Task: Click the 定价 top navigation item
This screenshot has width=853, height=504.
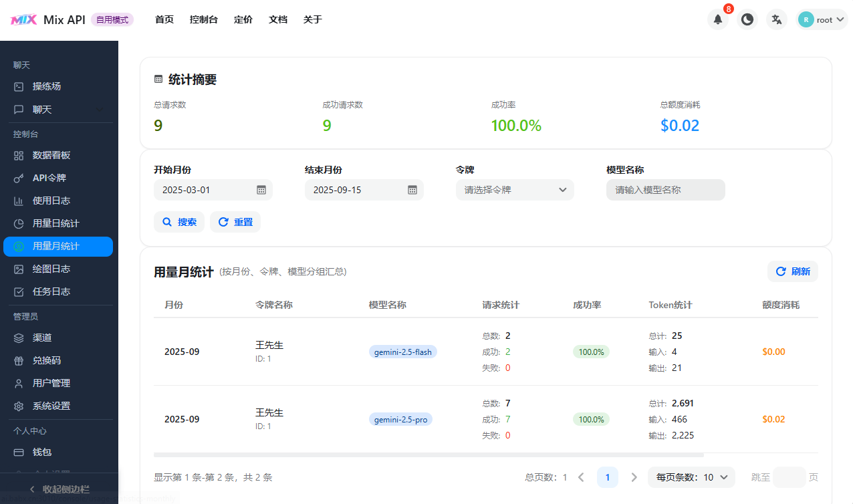Action: 243,19
